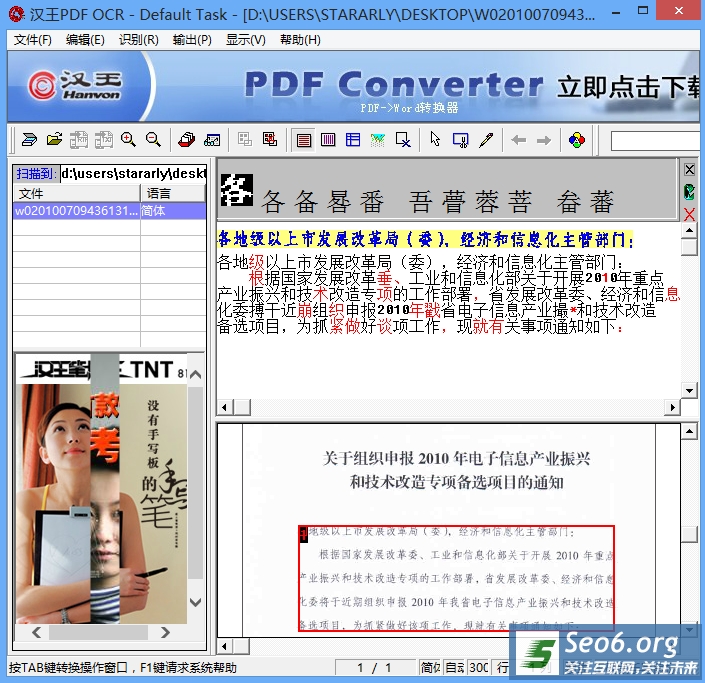Screen dimensions: 705x683
Task: Click the image pane vertical scrollbar thumb
Action: (x=689, y=535)
